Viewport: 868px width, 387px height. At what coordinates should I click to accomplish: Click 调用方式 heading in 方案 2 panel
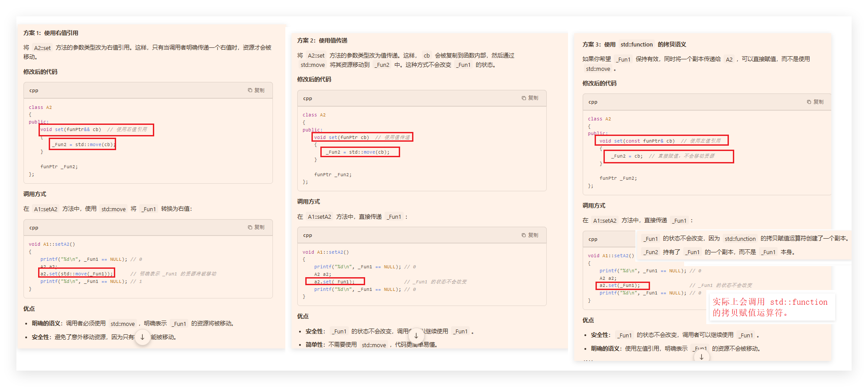pos(308,201)
